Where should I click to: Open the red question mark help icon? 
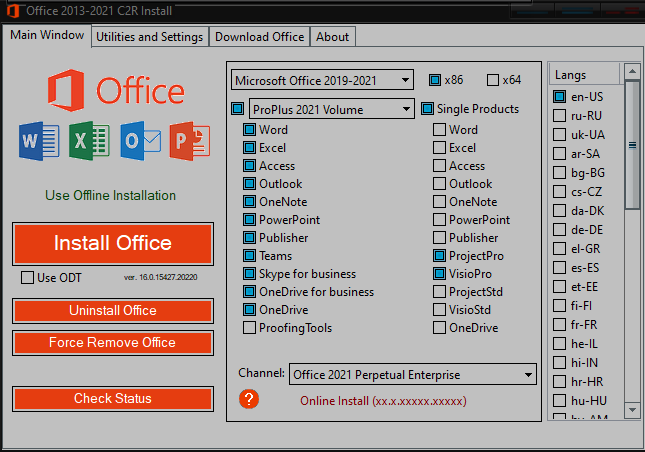249,399
